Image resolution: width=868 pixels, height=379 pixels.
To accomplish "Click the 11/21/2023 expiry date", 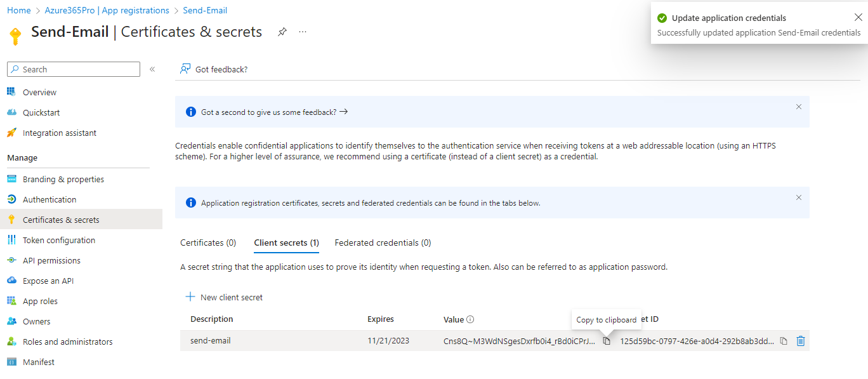I will pos(388,340).
